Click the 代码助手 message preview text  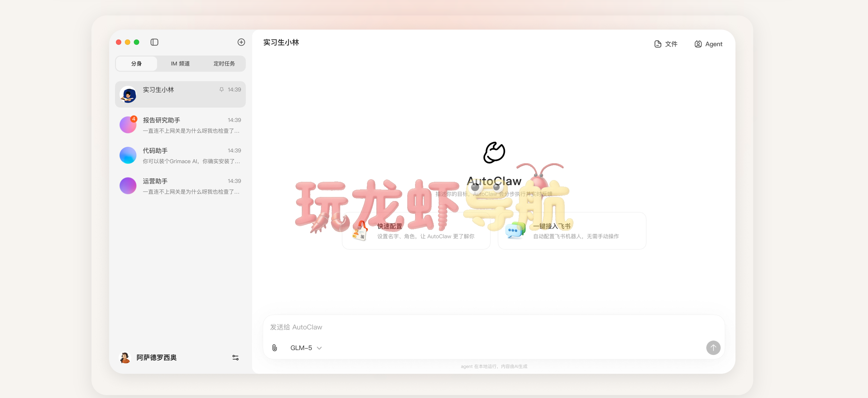[x=191, y=161]
